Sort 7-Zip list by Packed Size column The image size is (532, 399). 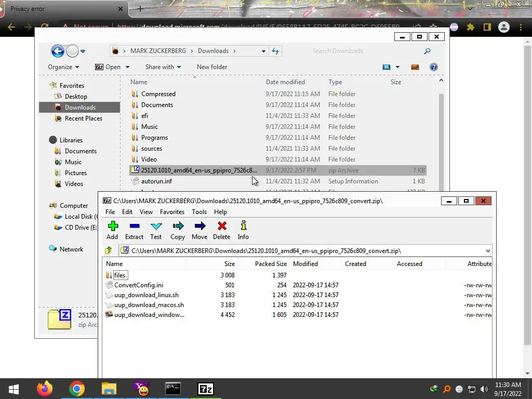271,263
